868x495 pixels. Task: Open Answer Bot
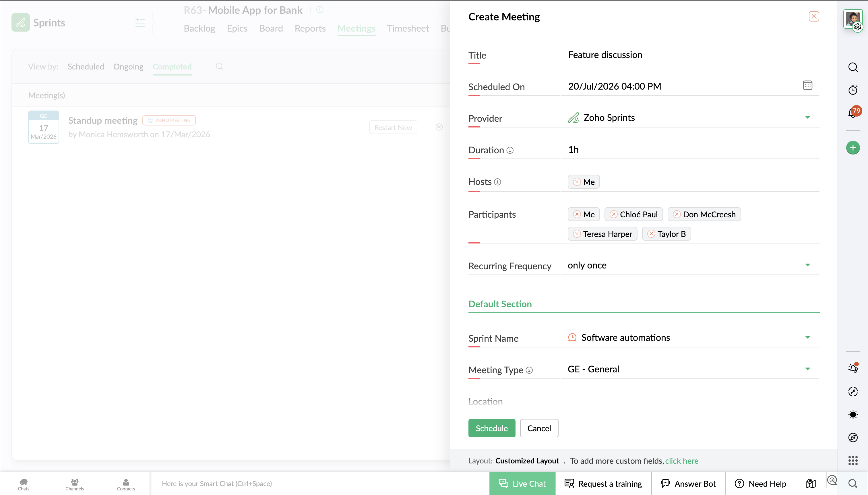tap(688, 484)
